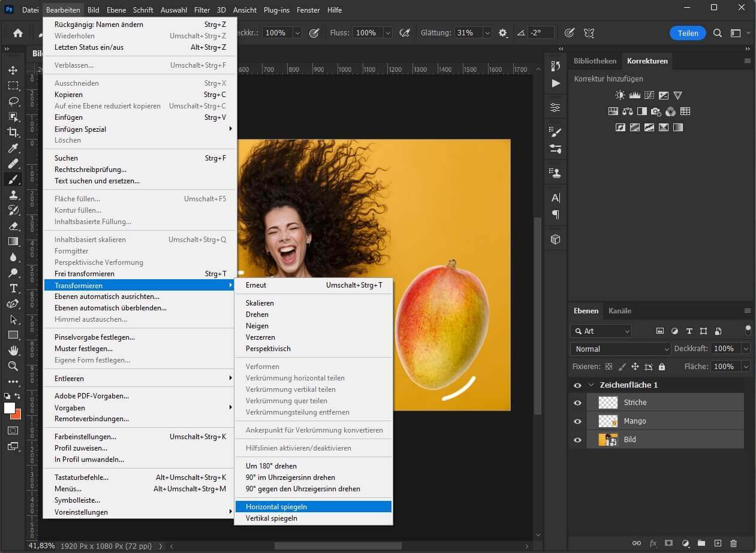Click the new layer icon in Layers panel
The image size is (756, 553).
[718, 543]
